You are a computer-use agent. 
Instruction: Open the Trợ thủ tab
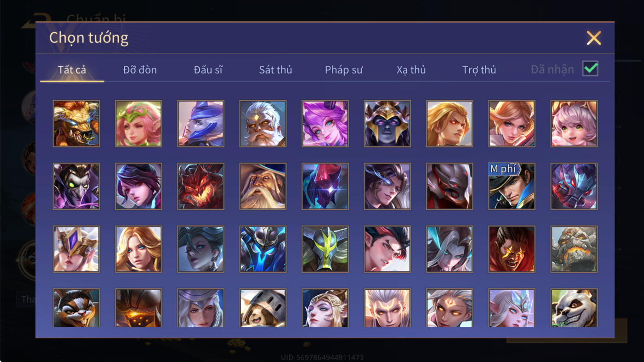pos(479,70)
